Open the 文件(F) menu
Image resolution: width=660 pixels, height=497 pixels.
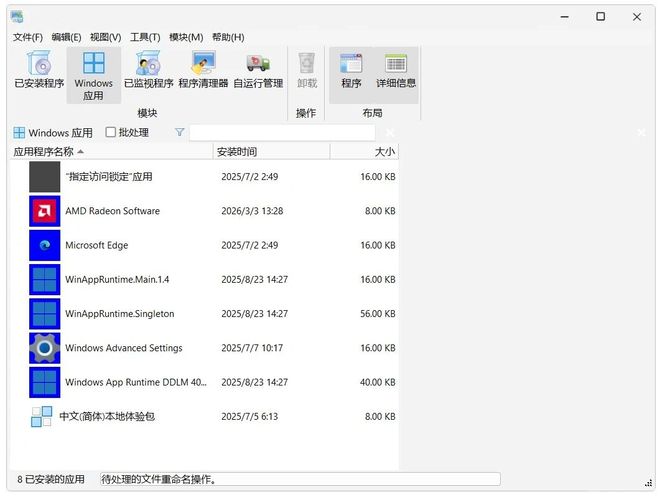28,37
